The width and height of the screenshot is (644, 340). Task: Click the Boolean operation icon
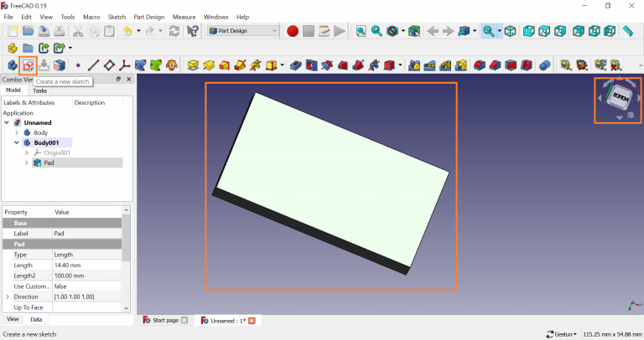544,64
